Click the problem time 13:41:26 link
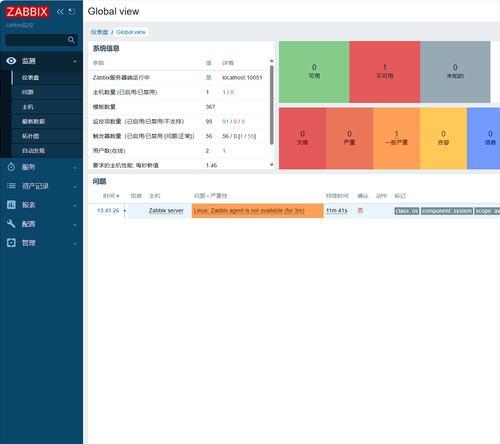The width and height of the screenshot is (500, 444). (x=108, y=211)
